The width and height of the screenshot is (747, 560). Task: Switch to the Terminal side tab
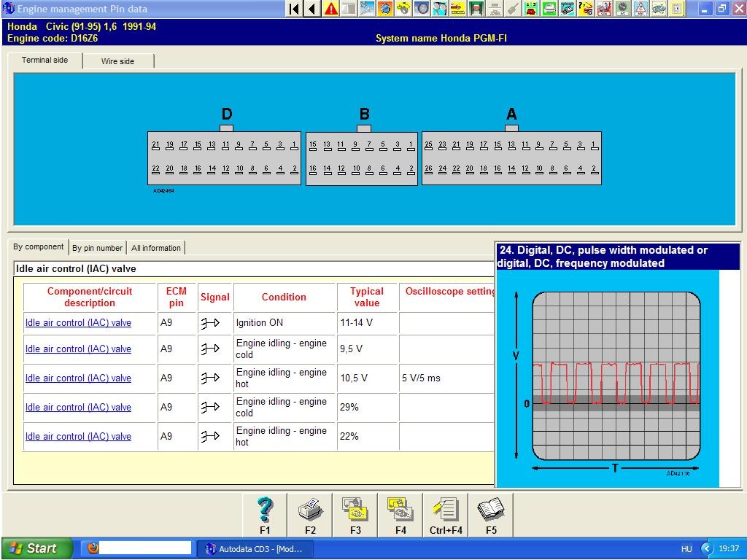click(44, 60)
